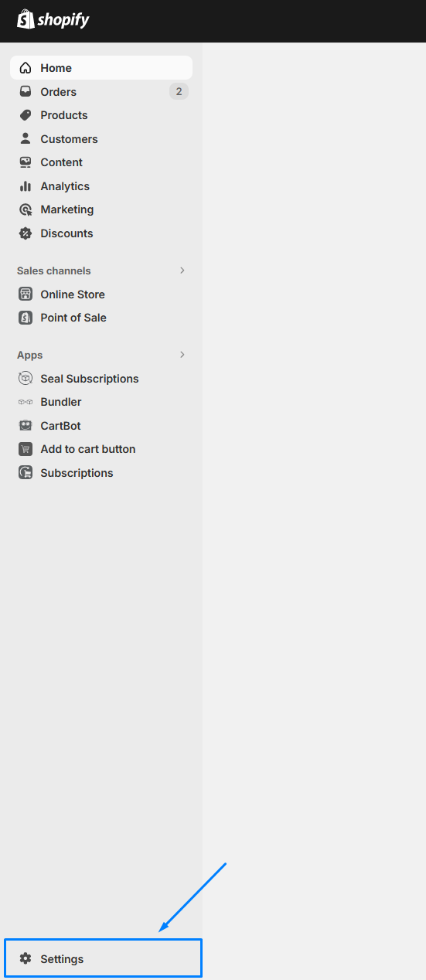The width and height of the screenshot is (426, 980).
Task: Open the Subscriptions app
Action: point(101,473)
